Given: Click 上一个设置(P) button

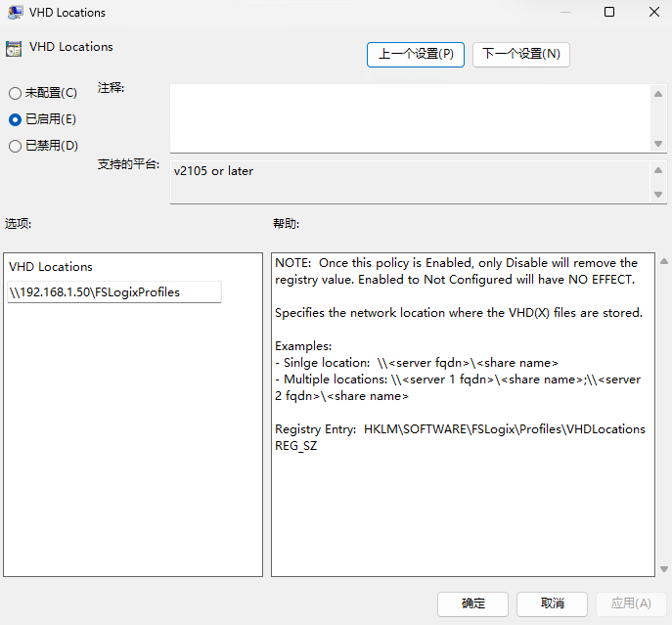Looking at the screenshot, I should click(416, 54).
